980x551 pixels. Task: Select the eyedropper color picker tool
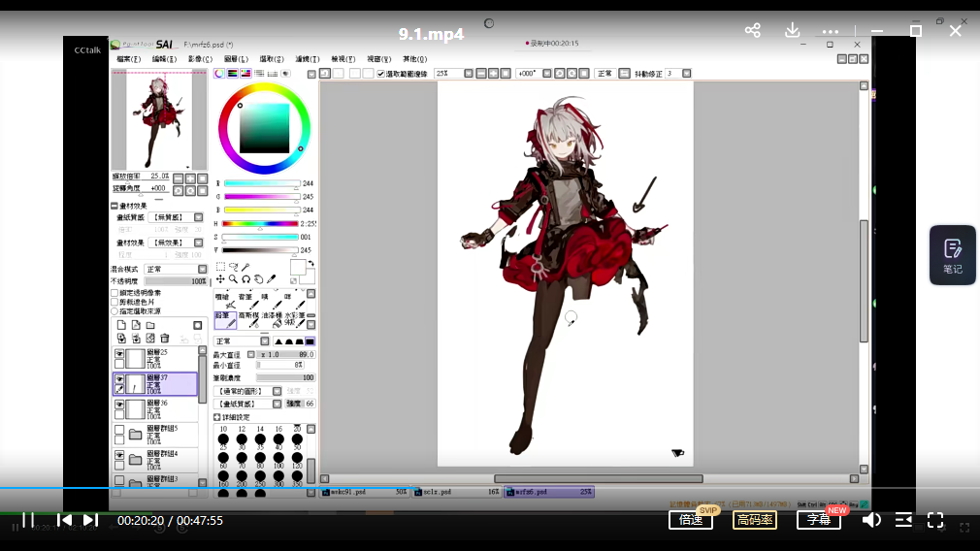point(272,279)
